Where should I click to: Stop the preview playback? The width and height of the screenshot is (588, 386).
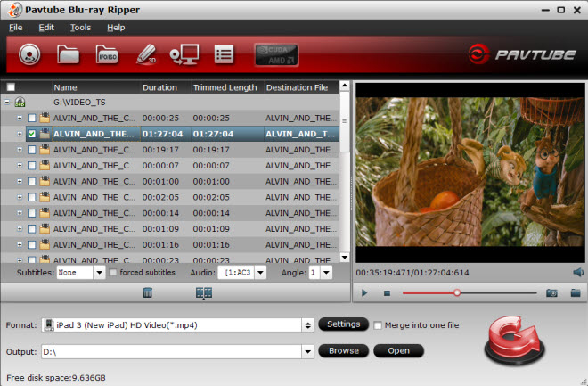click(387, 293)
